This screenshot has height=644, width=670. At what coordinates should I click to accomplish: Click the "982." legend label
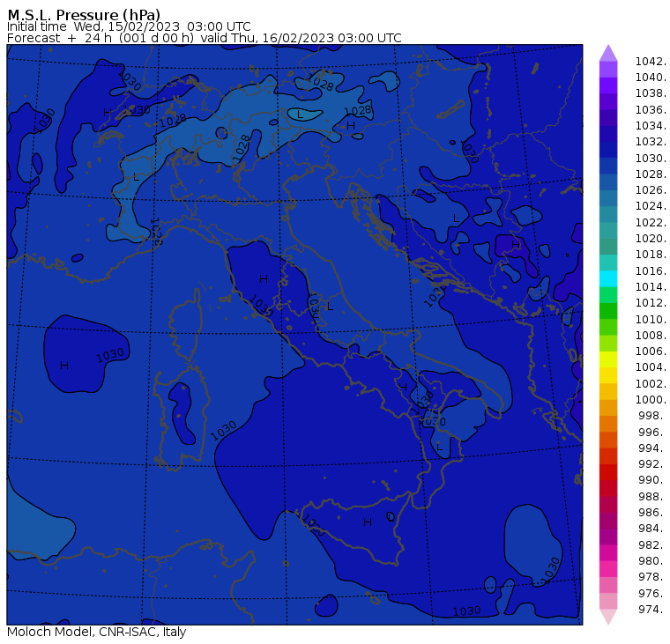[x=652, y=545]
